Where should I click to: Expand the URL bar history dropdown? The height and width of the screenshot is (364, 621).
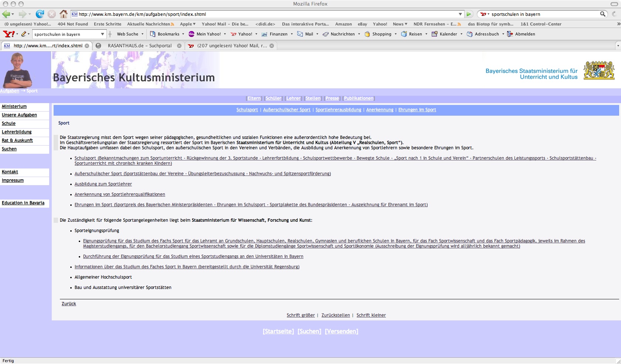tap(460, 14)
